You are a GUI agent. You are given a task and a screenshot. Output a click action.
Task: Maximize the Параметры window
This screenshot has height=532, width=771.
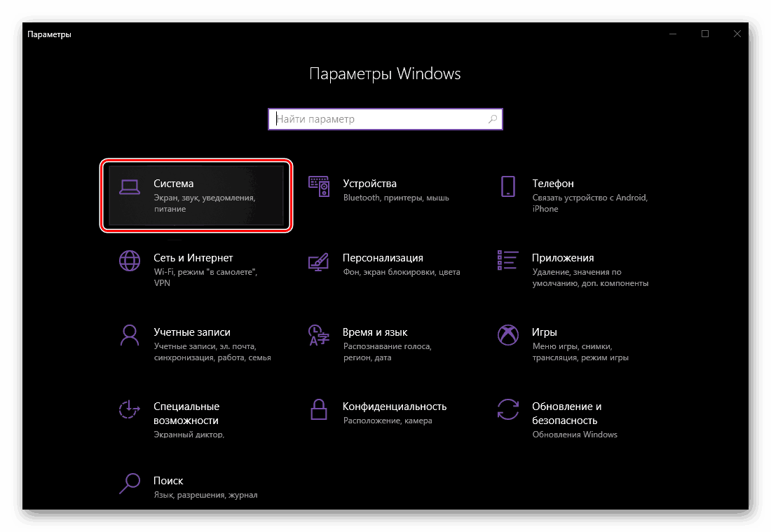click(705, 34)
